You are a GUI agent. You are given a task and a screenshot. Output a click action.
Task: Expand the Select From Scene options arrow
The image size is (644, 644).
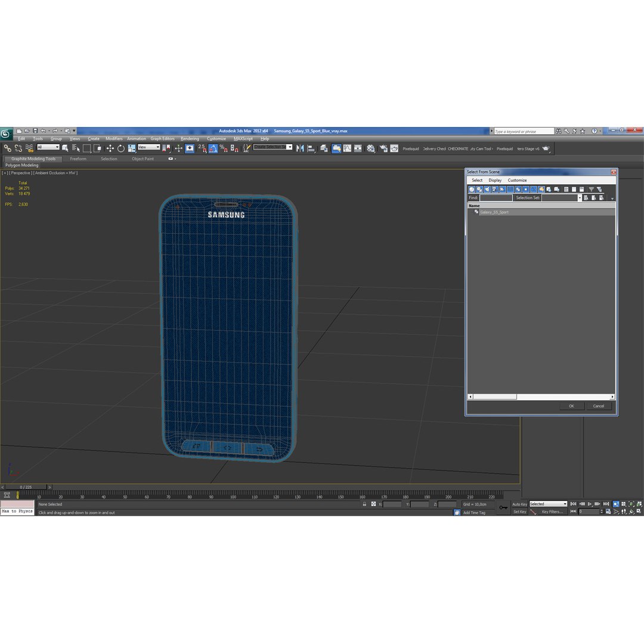[612, 199]
